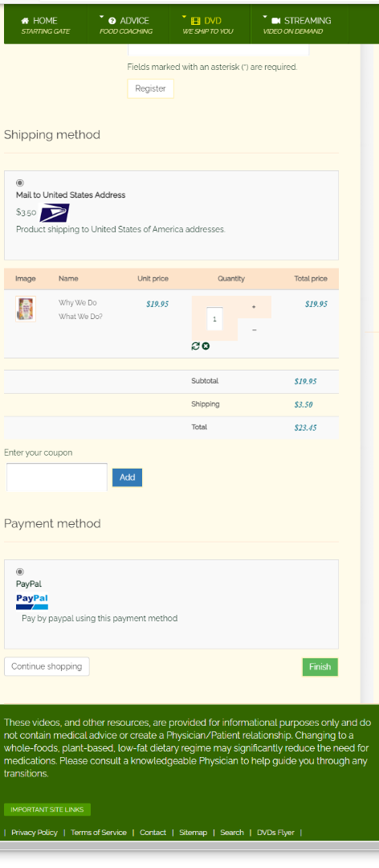Image resolution: width=379 pixels, height=868 pixels.
Task: Decrease quantity with the minus button
Action: tap(254, 330)
